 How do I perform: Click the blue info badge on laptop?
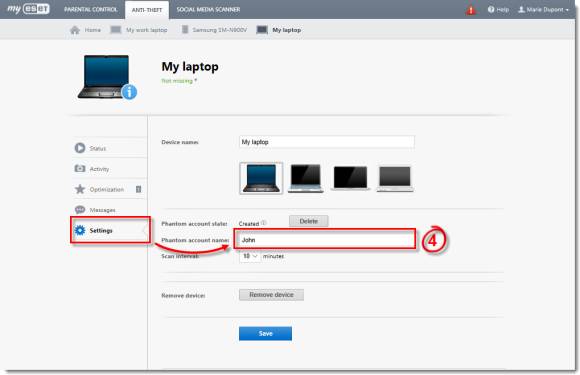coord(129,92)
